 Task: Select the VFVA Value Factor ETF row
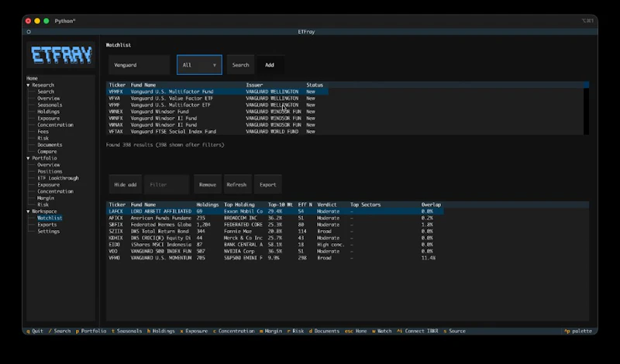(217, 98)
